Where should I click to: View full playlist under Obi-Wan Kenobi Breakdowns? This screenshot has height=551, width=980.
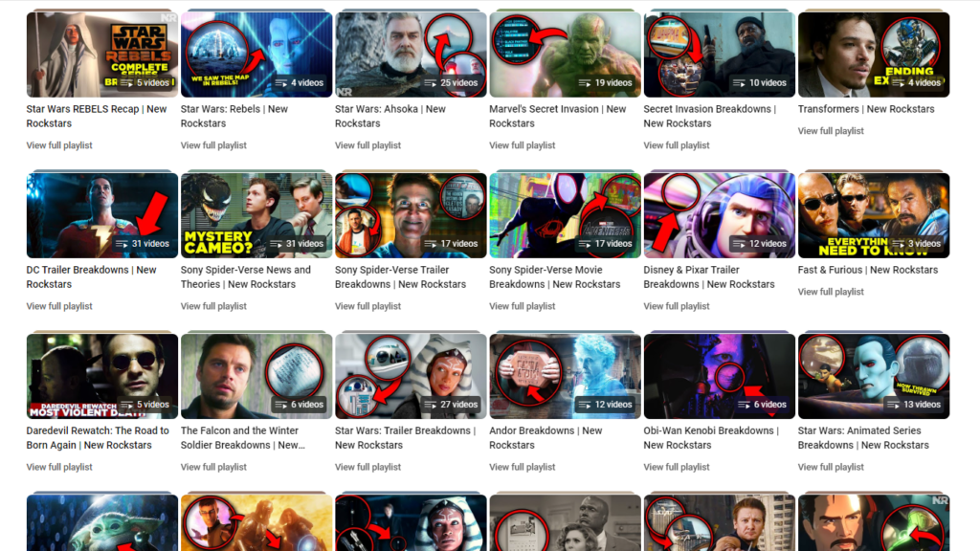pos(677,467)
